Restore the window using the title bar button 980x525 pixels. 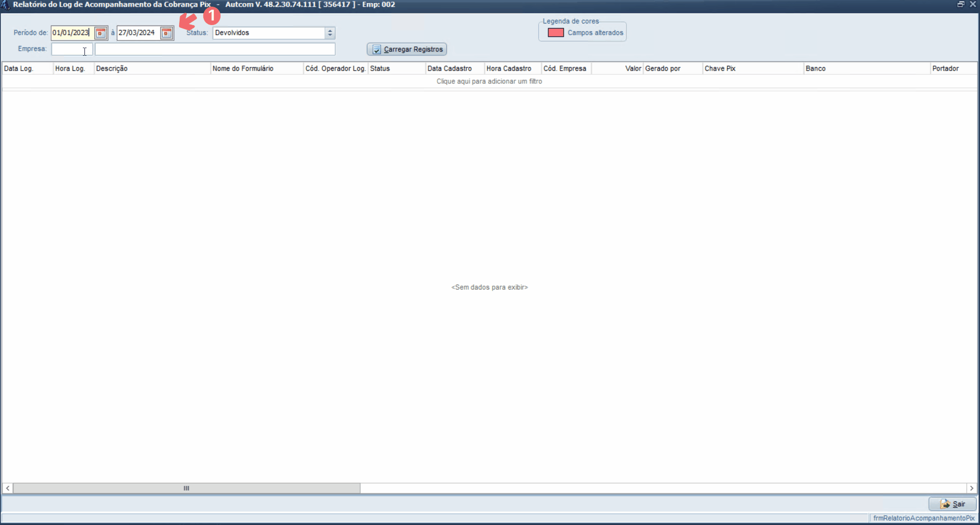961,4
